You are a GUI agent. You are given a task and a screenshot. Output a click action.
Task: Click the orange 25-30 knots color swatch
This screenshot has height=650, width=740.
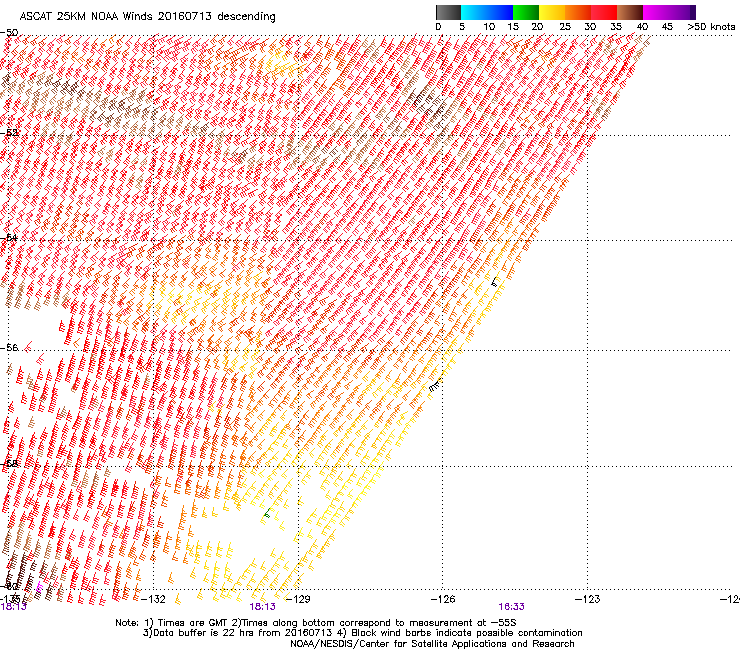click(578, 12)
